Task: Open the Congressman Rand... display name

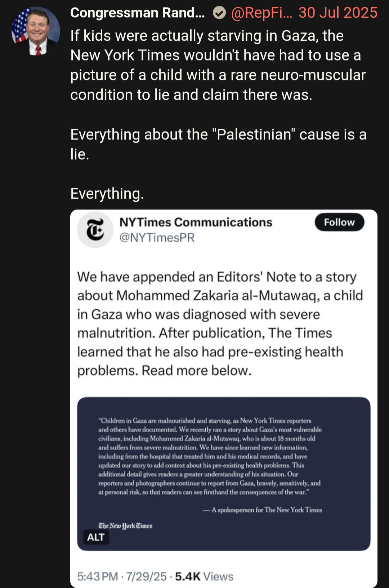Action: [138, 13]
